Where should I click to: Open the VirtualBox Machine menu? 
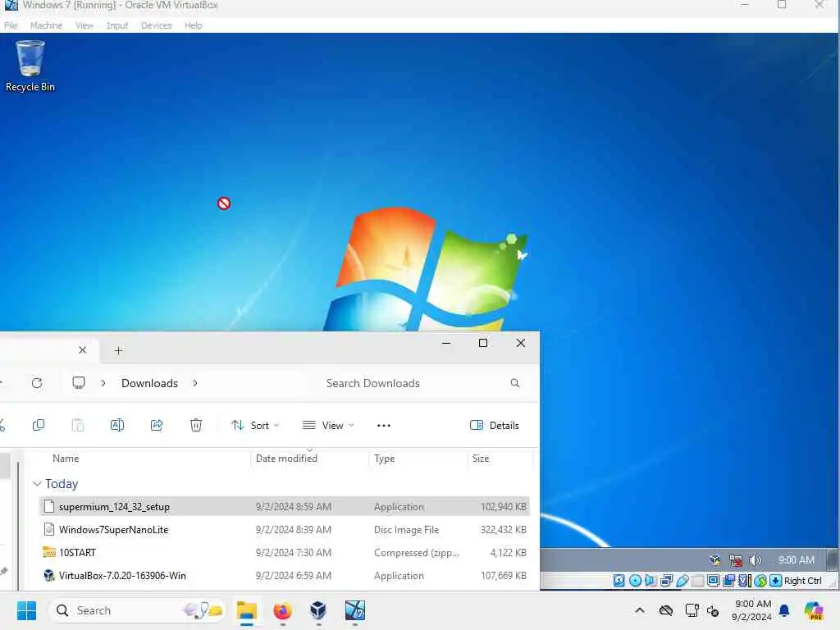point(46,25)
